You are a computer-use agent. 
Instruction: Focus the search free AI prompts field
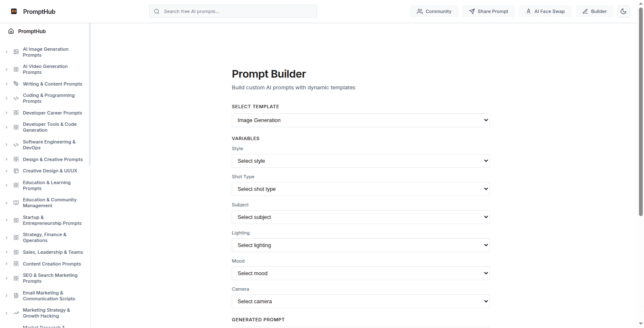tap(233, 11)
